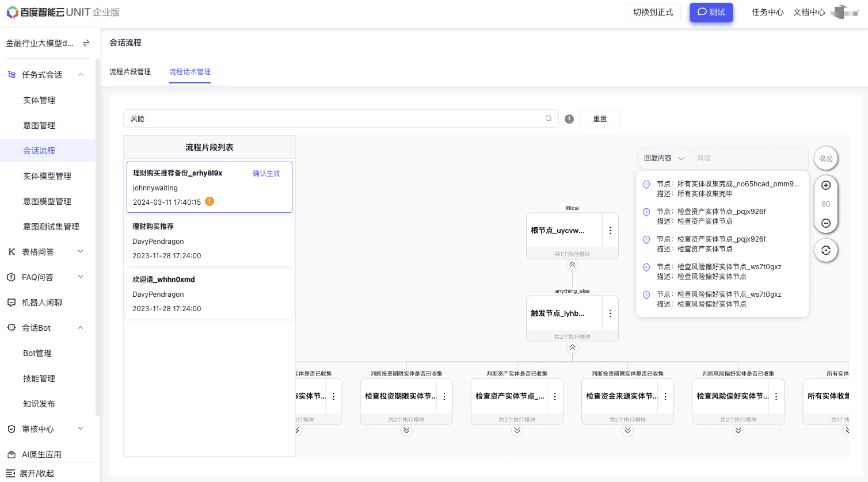Click the main search field containing 风险

pyautogui.click(x=341, y=118)
